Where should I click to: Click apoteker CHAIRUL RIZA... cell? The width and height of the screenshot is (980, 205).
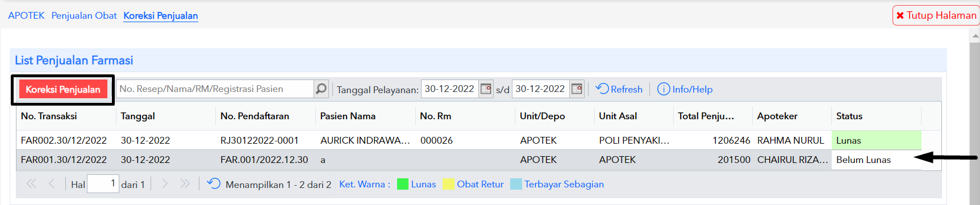(792, 160)
